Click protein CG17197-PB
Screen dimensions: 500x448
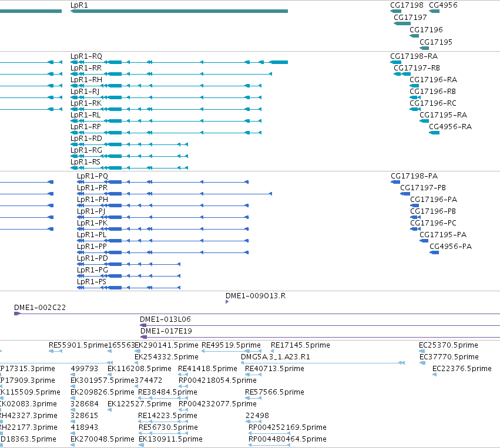(x=405, y=194)
